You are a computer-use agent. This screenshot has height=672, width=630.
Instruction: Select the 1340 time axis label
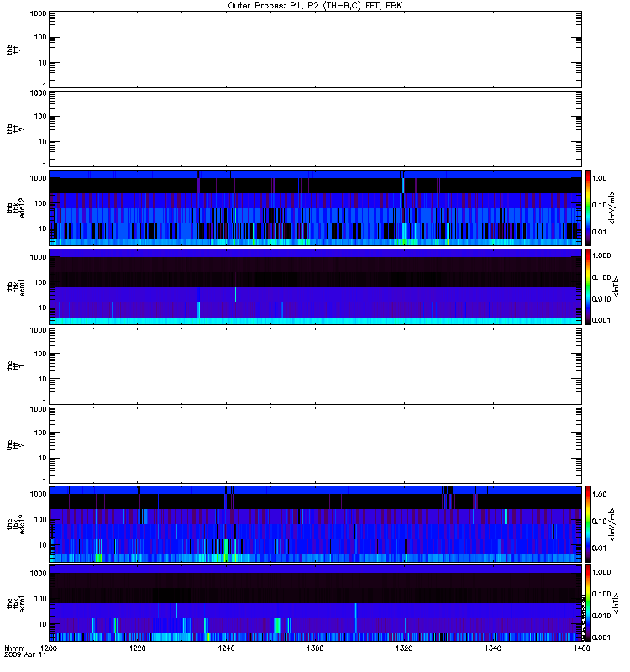point(493,648)
